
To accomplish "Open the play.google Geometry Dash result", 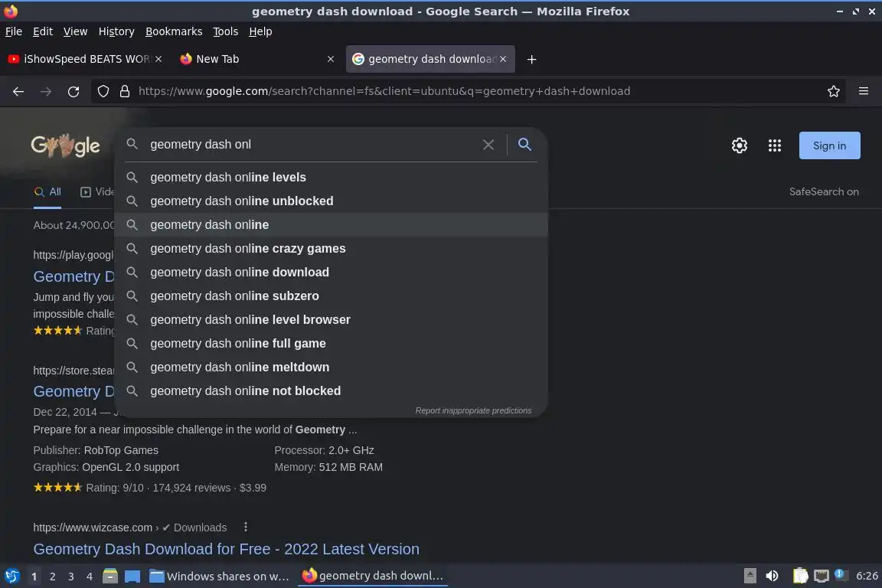I will click(x=73, y=276).
